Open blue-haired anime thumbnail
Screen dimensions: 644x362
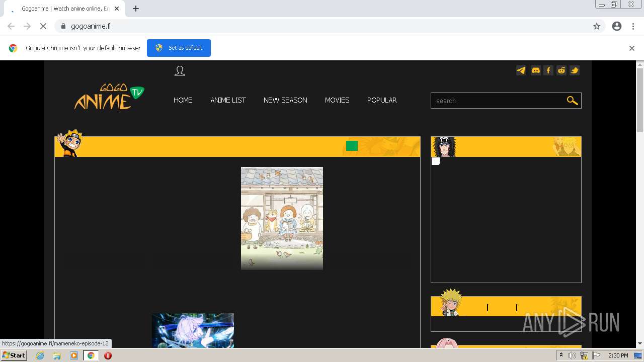[193, 331]
